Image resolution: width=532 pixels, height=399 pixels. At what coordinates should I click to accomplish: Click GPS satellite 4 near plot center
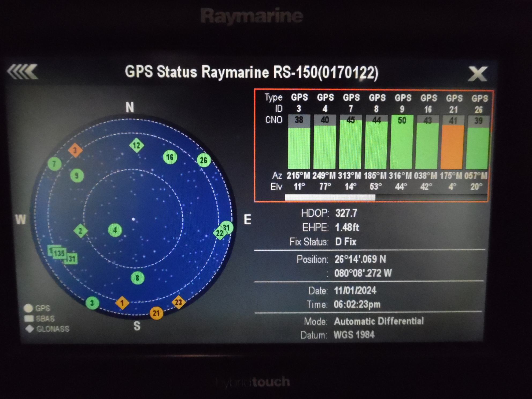[x=115, y=230]
